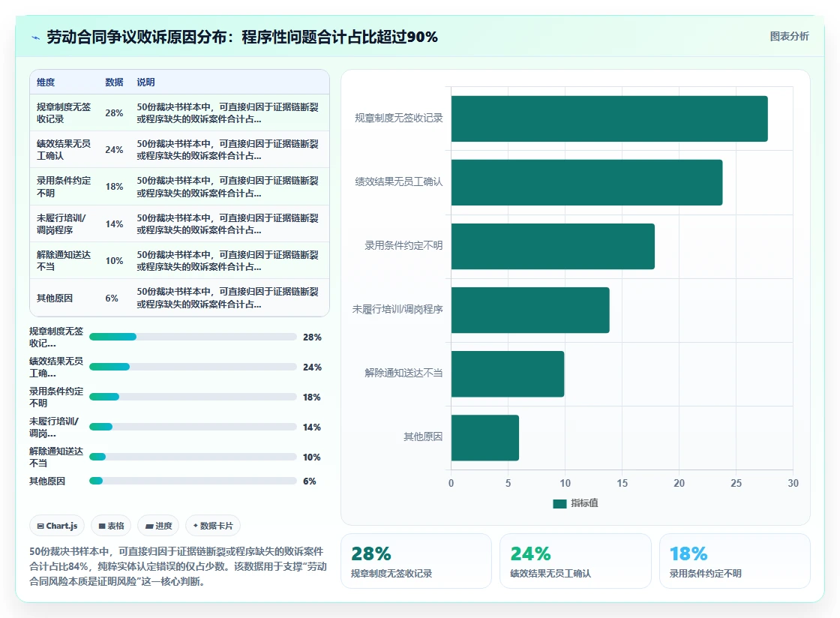Viewport: 840px width, 618px height.
Task: Click the 指标值 legend label
Action: click(x=584, y=503)
